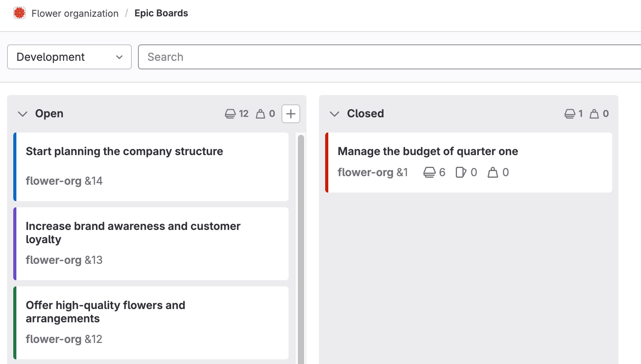The image size is (641, 364).
Task: Click the Epic Boards breadcrumb
Action: [x=161, y=13]
